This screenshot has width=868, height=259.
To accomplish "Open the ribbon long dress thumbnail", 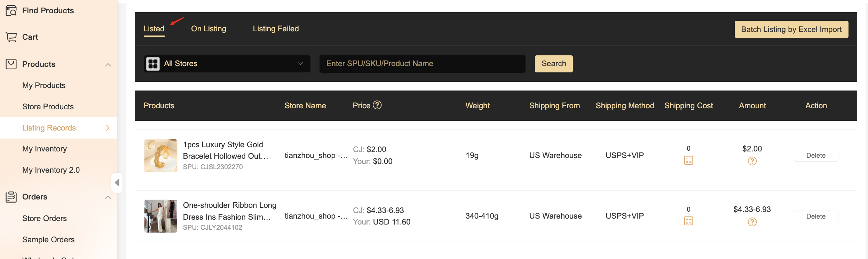I will pos(161,216).
